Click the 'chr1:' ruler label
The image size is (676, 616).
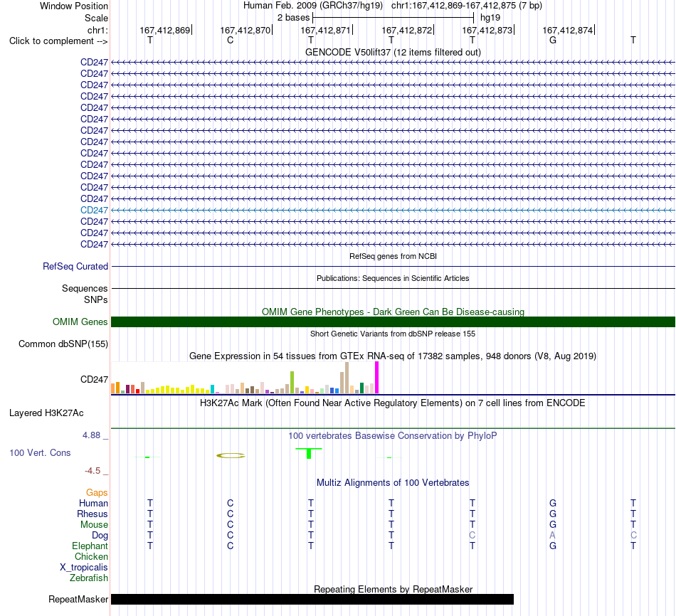pos(97,30)
